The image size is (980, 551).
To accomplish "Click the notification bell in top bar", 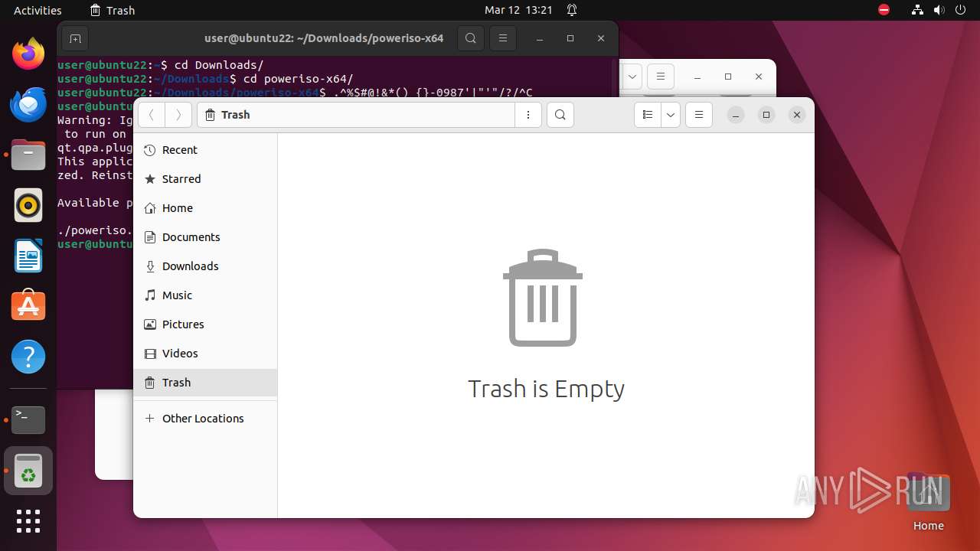I will pyautogui.click(x=572, y=10).
